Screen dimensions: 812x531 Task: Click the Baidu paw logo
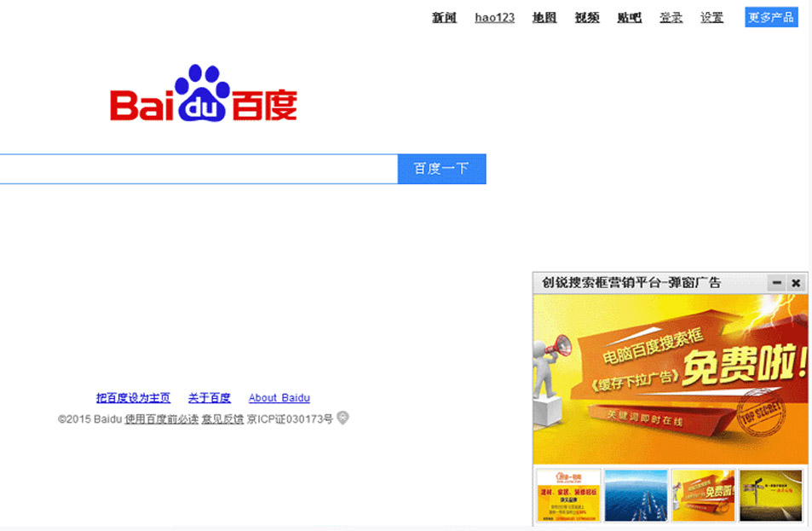[204, 93]
